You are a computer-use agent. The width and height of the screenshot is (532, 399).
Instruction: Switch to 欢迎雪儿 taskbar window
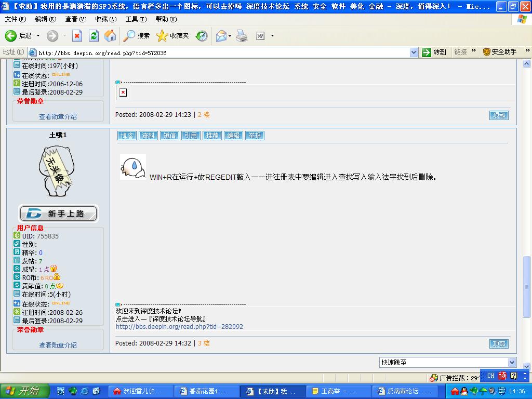(x=141, y=391)
